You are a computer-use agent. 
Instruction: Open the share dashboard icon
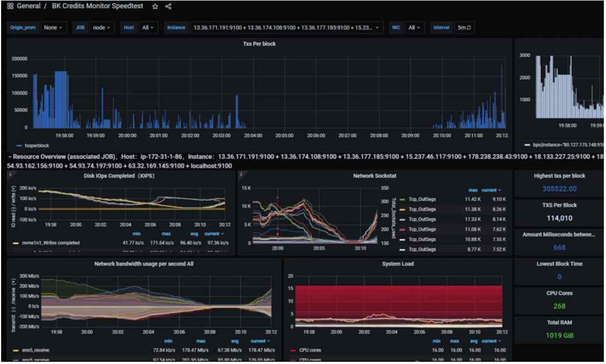pos(168,6)
